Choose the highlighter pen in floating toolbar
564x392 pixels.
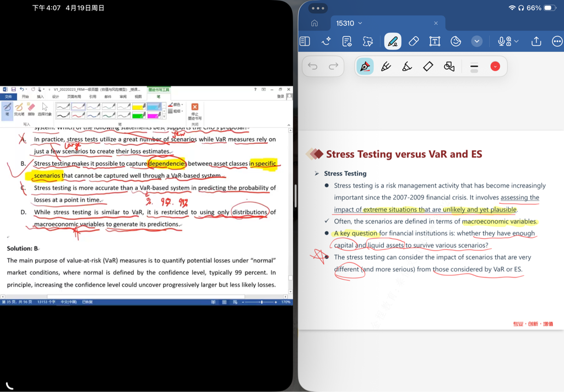pos(407,67)
